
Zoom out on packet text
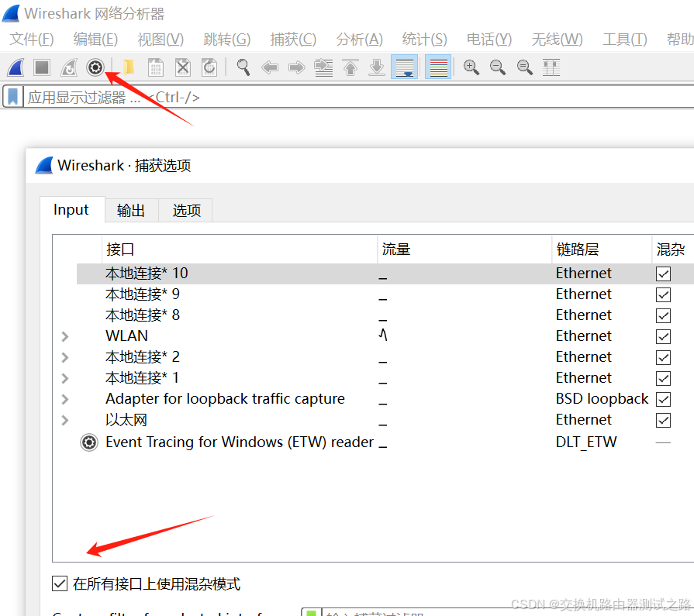(x=498, y=67)
